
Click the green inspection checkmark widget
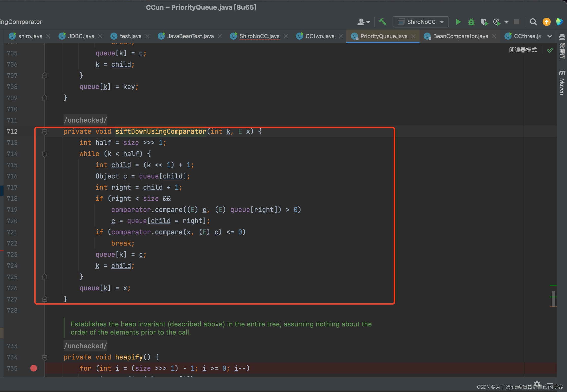coord(550,50)
